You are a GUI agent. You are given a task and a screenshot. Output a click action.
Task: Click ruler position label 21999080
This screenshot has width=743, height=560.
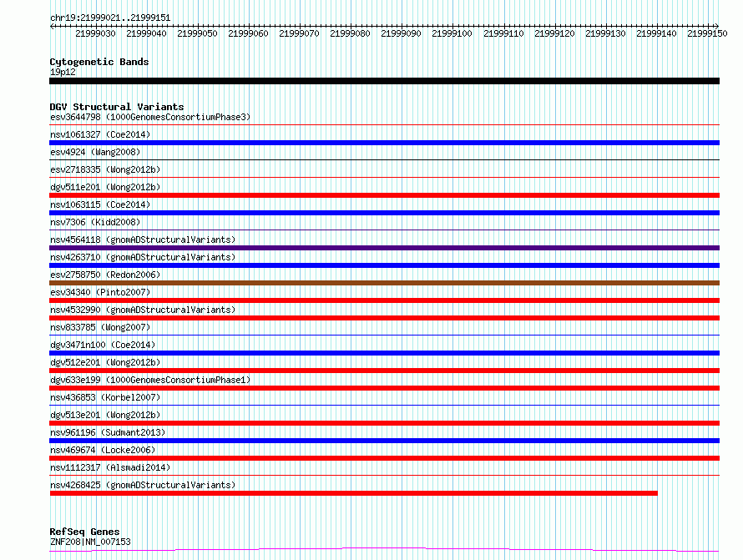[350, 33]
